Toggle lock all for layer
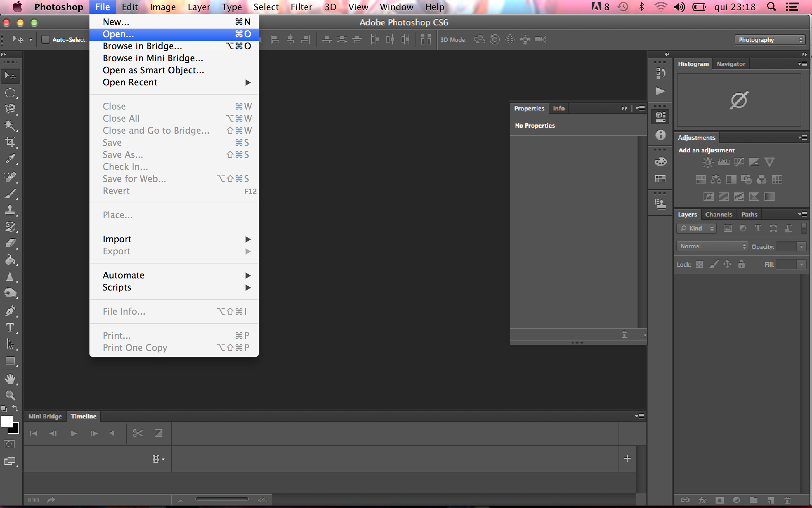 742,264
